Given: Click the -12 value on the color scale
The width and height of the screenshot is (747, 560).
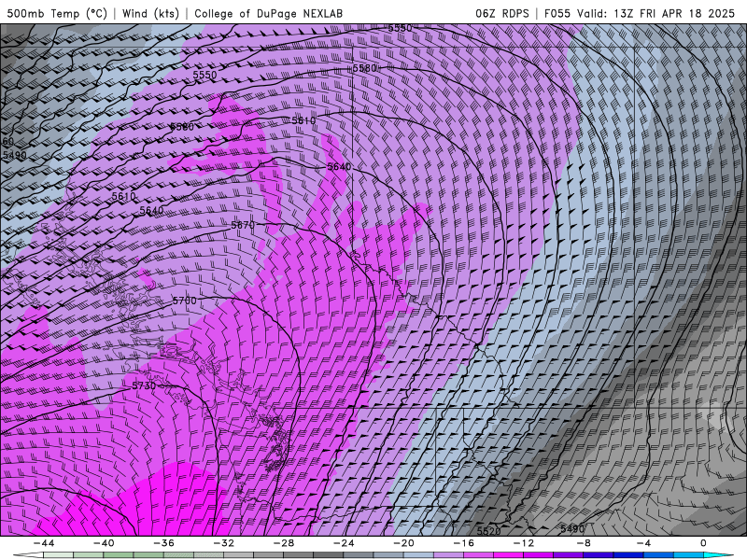Looking at the screenshot, I should click(524, 543).
